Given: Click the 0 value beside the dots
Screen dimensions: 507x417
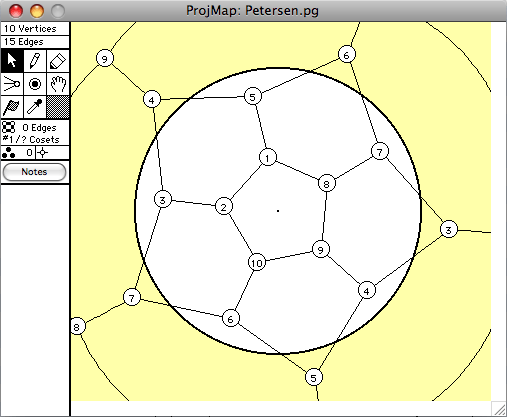Looking at the screenshot, I should click(x=29, y=153).
